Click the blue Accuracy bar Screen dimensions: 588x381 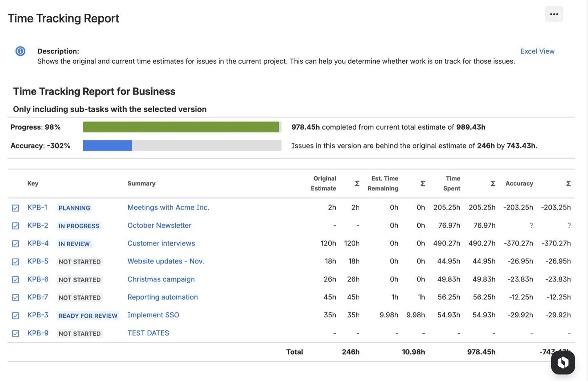tap(107, 146)
